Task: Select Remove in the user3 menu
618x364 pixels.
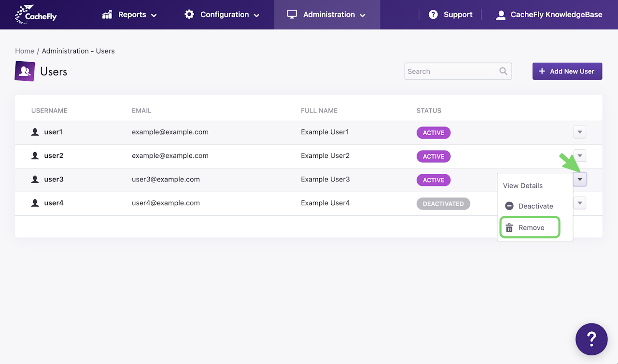Action: click(531, 228)
